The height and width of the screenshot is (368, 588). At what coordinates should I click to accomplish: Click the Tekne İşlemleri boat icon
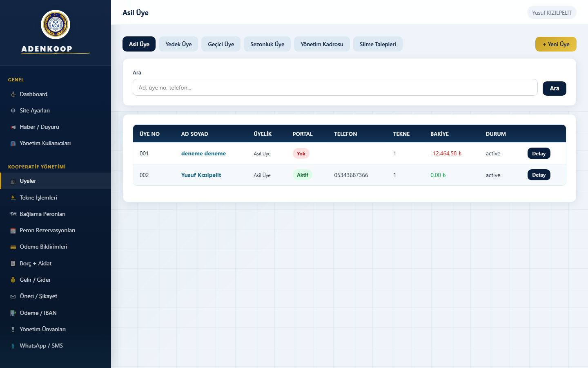click(x=13, y=197)
